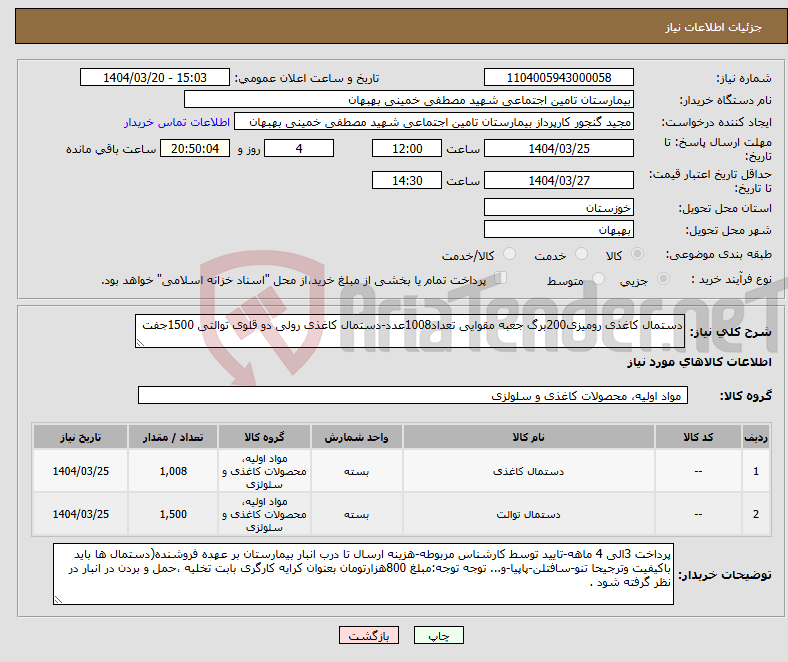The image size is (788, 662).
Task: Click the deadline time field 12:00
Action: pyautogui.click(x=407, y=148)
